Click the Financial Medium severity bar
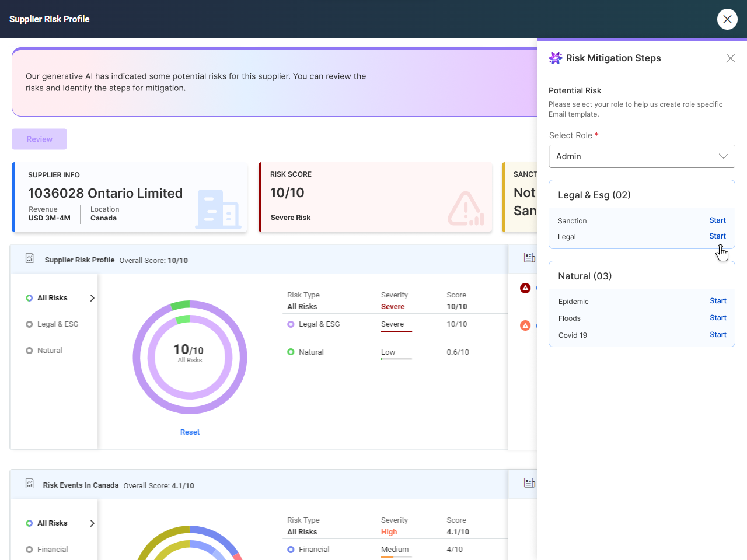Viewport: 747px width, 560px height. (396, 556)
